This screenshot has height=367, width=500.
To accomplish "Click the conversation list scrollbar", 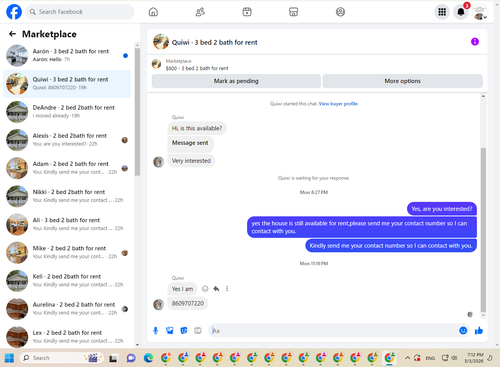I will tap(137, 112).
